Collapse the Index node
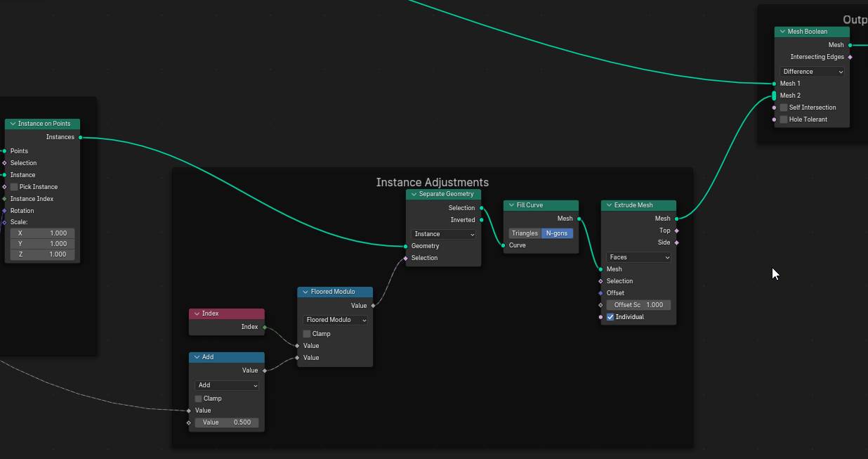The image size is (868, 459). coord(197,313)
